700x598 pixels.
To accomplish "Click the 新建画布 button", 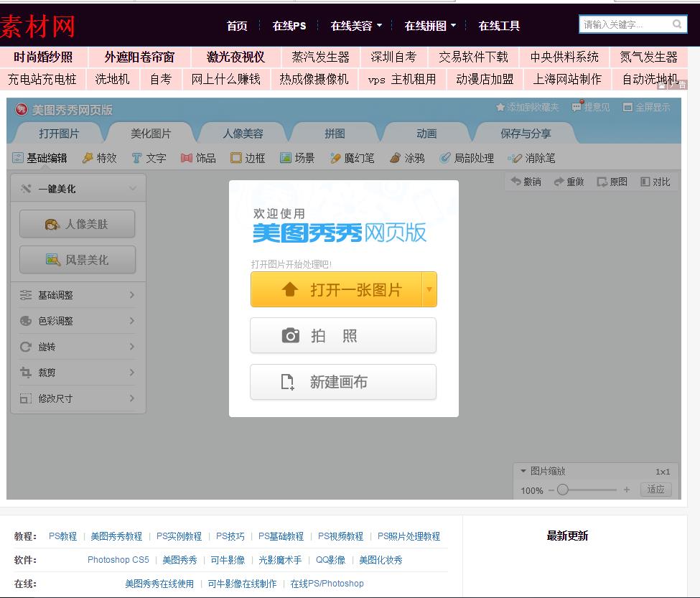I will (342, 383).
